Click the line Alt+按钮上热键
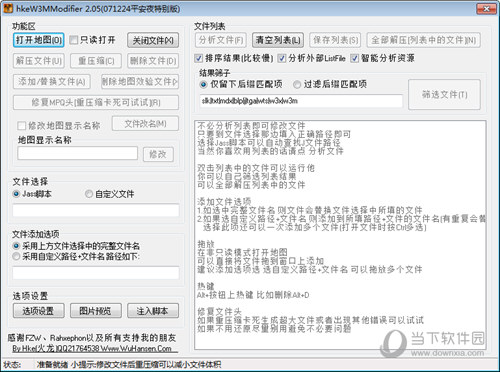500x372 pixels. point(253,295)
